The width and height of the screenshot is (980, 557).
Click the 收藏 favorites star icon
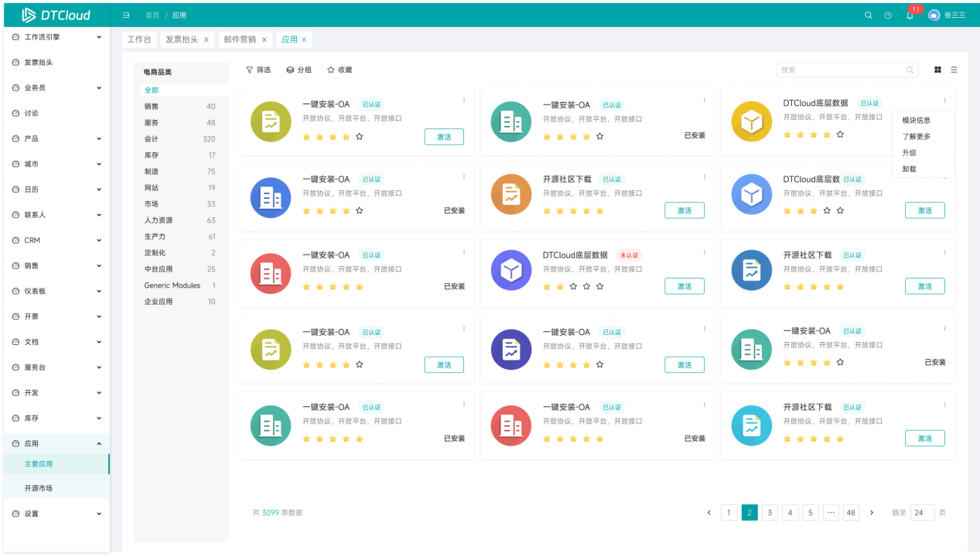click(x=331, y=70)
